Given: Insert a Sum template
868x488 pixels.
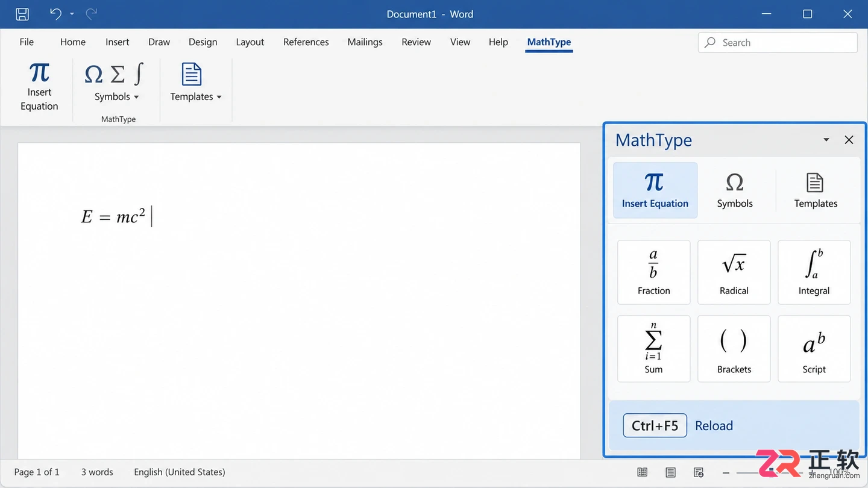Looking at the screenshot, I should coord(654,349).
